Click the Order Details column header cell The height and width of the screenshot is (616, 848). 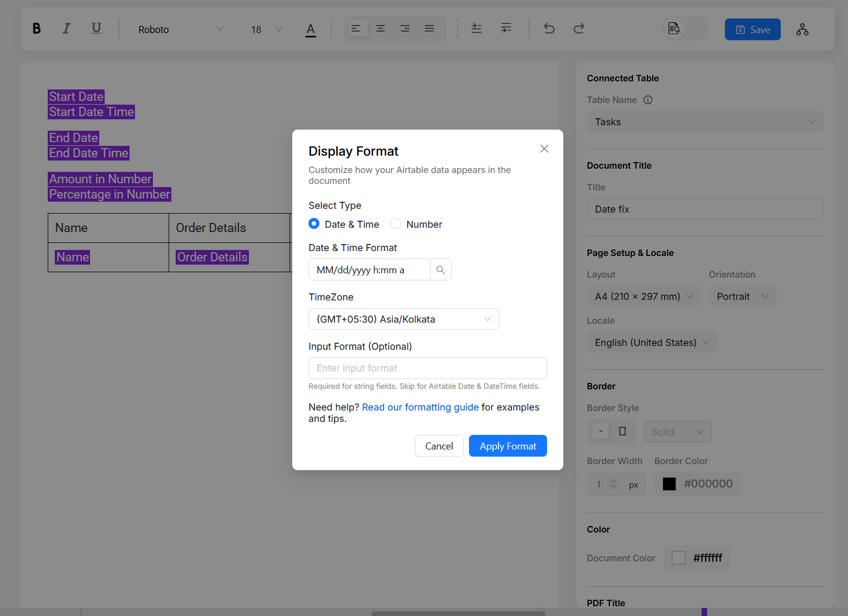(x=229, y=228)
